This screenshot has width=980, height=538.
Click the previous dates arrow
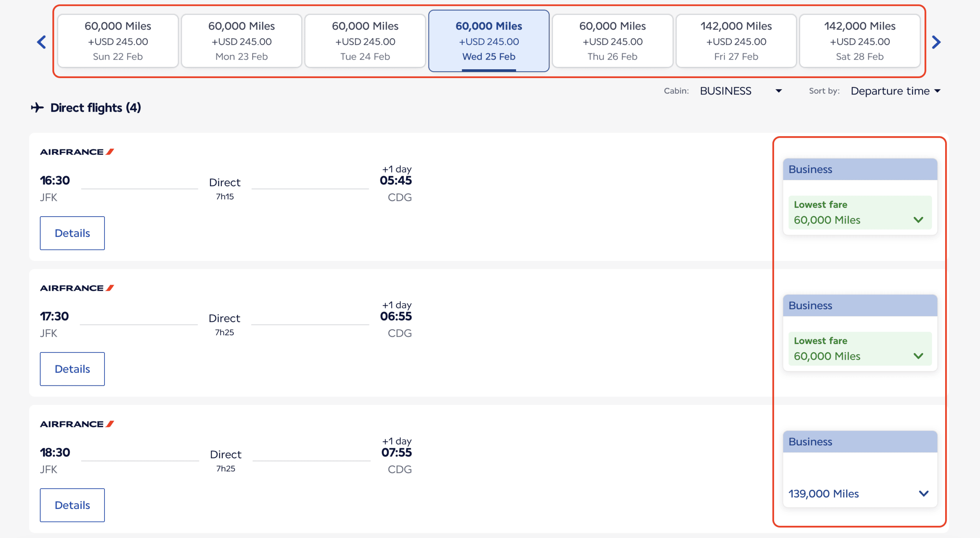point(41,42)
